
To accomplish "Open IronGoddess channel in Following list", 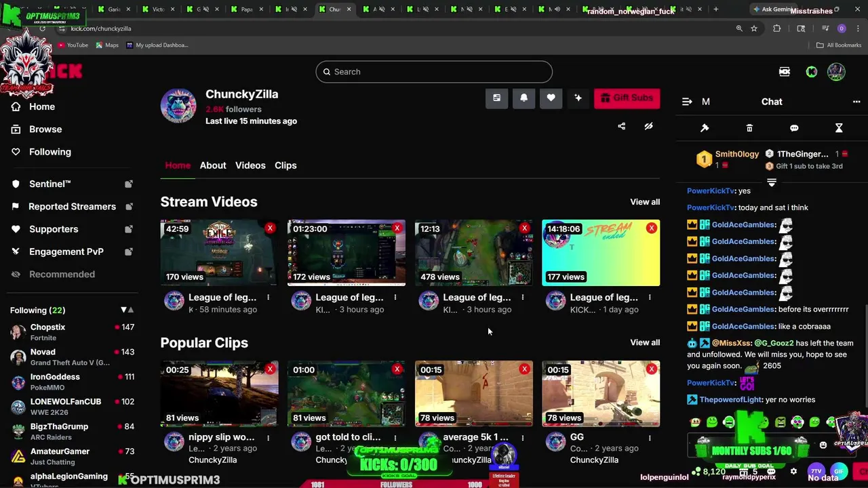I will pos(71,382).
